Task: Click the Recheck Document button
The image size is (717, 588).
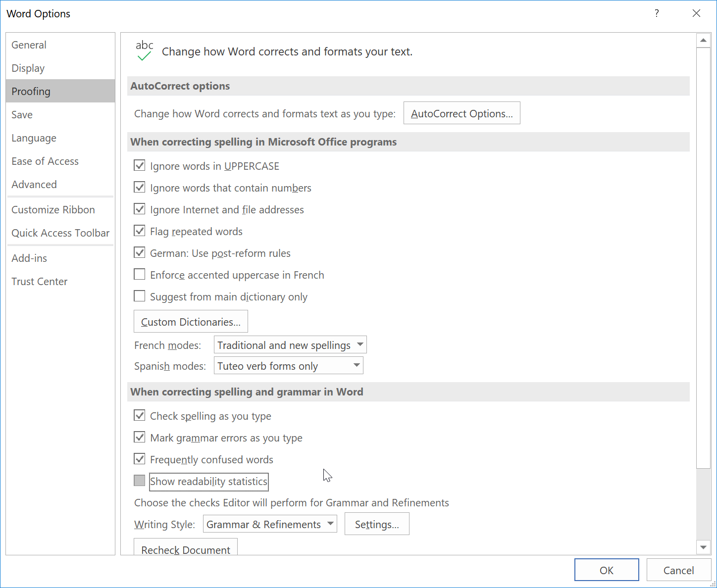Action: (x=186, y=547)
